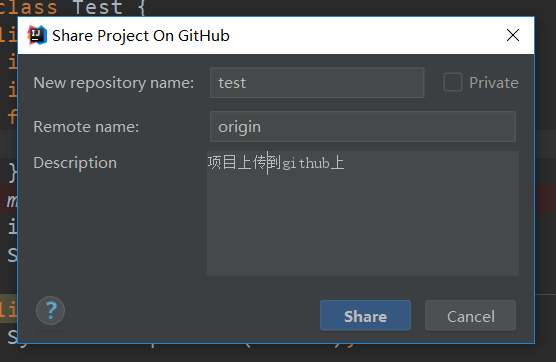Click the dialog title 'Share Project On GitHub'
The width and height of the screenshot is (556, 362).
point(141,35)
